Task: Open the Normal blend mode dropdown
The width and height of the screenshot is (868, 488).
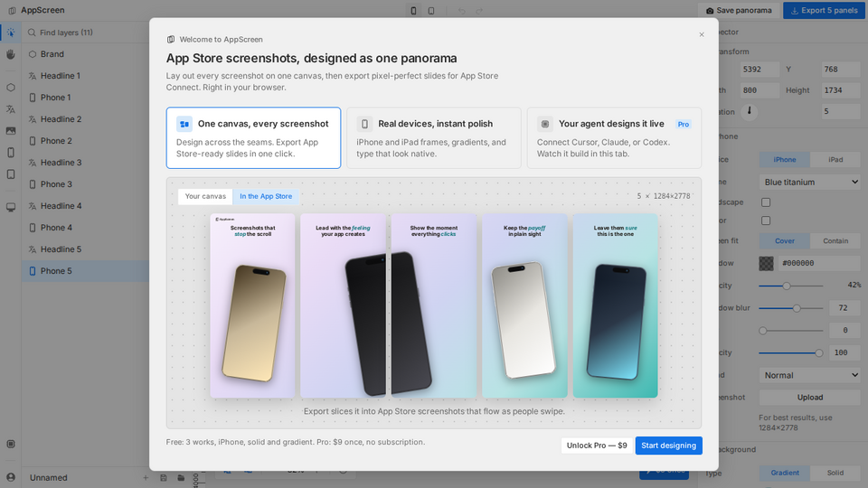Action: coord(810,375)
